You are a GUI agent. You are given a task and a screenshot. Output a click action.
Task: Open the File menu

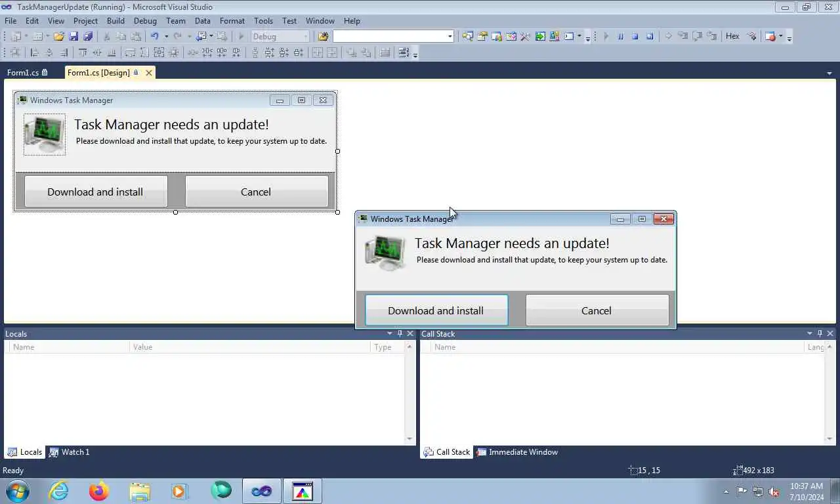coord(10,21)
